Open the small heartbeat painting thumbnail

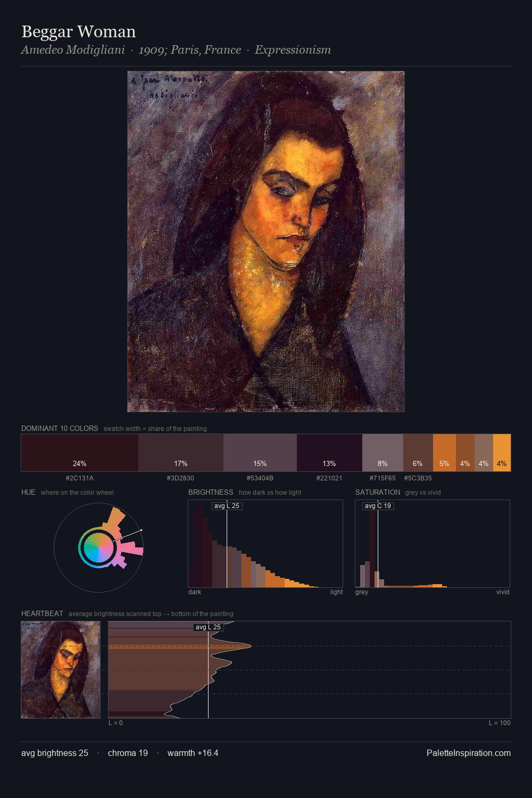pyautogui.click(x=61, y=670)
